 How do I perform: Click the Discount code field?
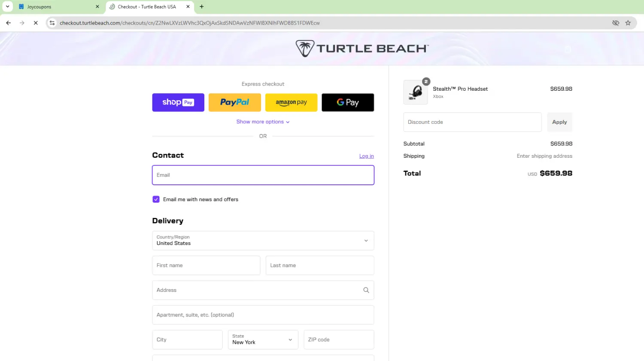point(472,122)
